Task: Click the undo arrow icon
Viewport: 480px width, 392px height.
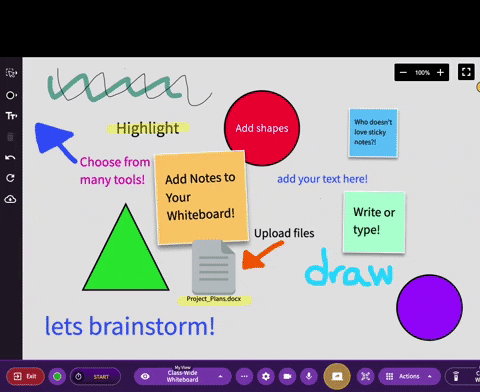Action: click(10, 157)
